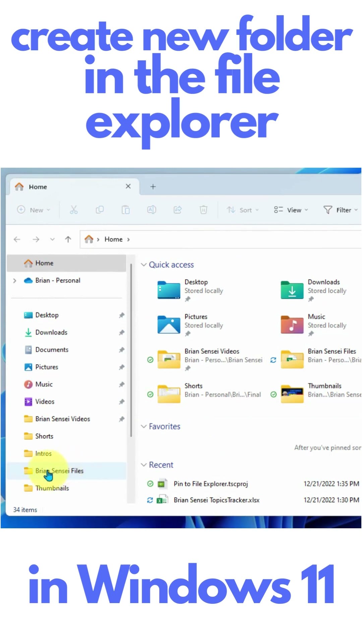Collapse the Recent section
Screen dimensions: 362x644
coord(144,465)
